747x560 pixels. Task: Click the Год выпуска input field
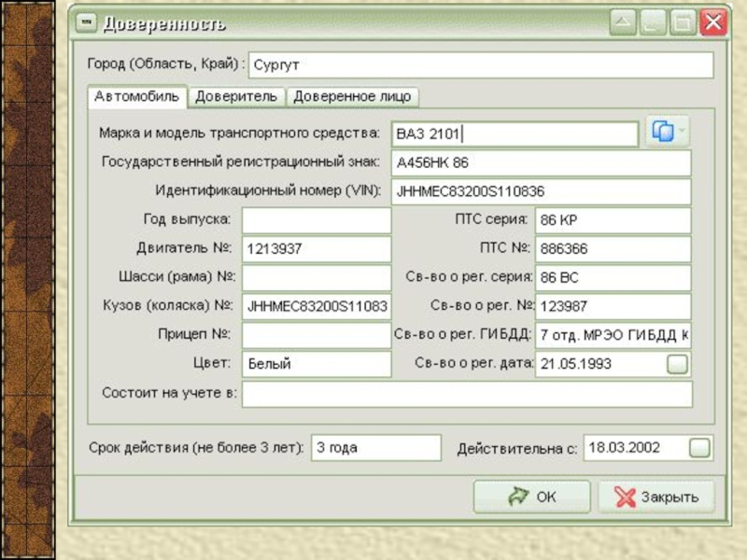tap(316, 220)
